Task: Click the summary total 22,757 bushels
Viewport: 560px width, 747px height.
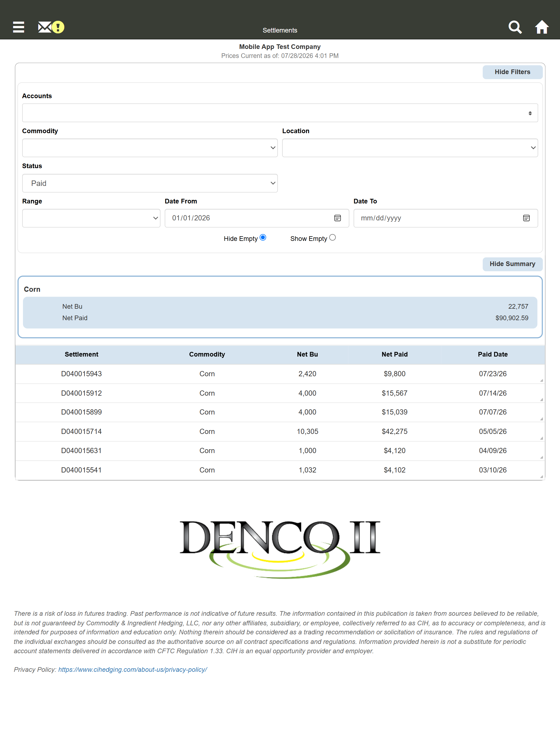Action: point(518,307)
